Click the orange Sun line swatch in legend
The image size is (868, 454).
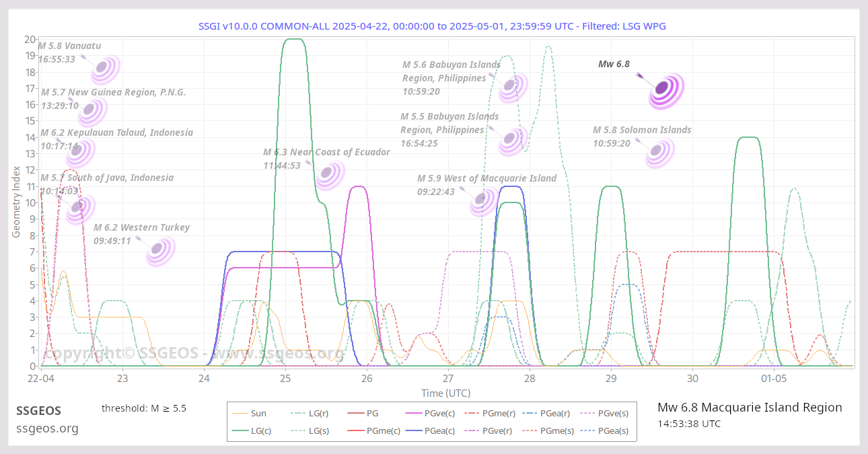pyautogui.click(x=239, y=413)
